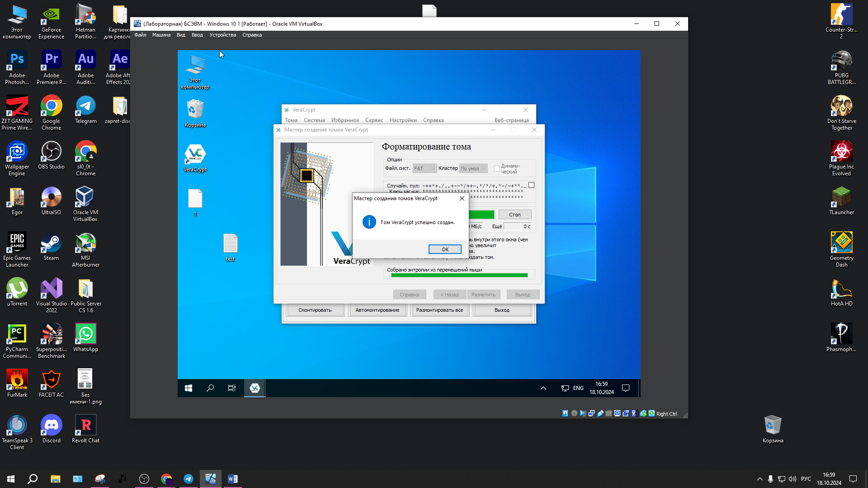Open the VM Start menu button
This screenshot has height=488, width=868.
pos(189,388)
